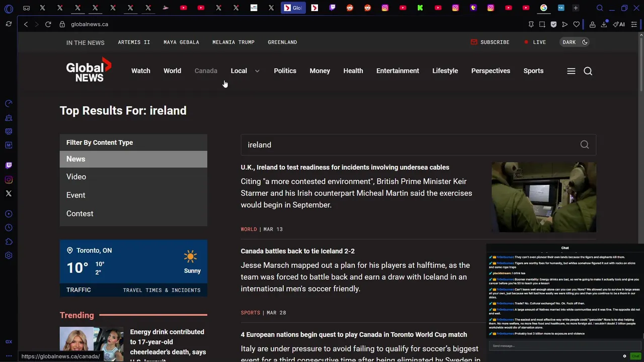Open Easy Setup settings sliders icon

click(x=634, y=24)
